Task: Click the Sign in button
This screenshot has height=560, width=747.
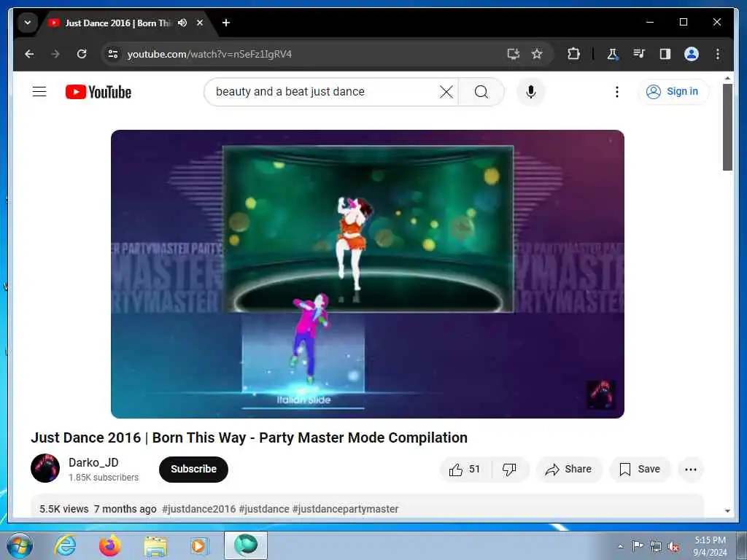Action: click(672, 91)
